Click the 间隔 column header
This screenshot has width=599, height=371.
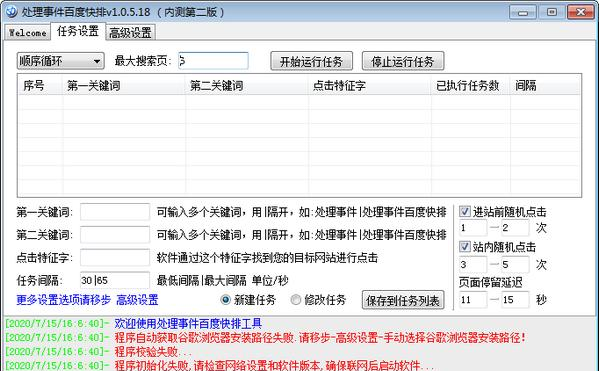click(545, 85)
